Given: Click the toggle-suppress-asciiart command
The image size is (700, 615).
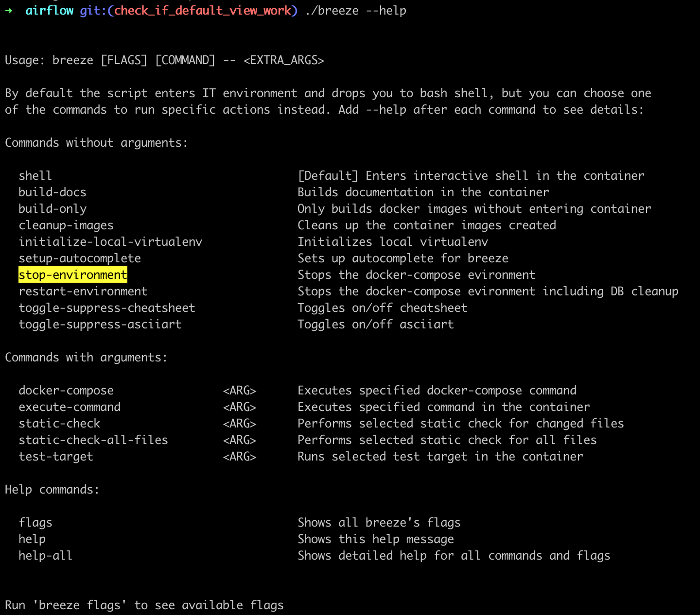Looking at the screenshot, I should (100, 325).
